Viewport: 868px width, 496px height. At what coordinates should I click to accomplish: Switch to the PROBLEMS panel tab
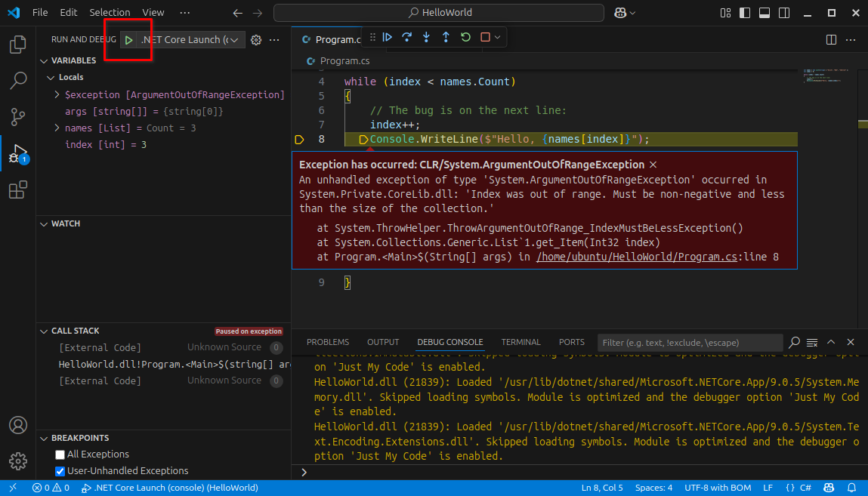click(x=328, y=342)
